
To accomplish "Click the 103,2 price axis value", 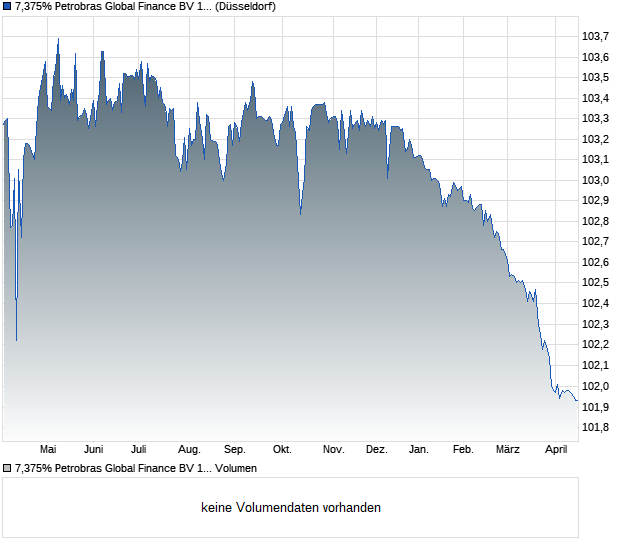I will click(595, 139).
